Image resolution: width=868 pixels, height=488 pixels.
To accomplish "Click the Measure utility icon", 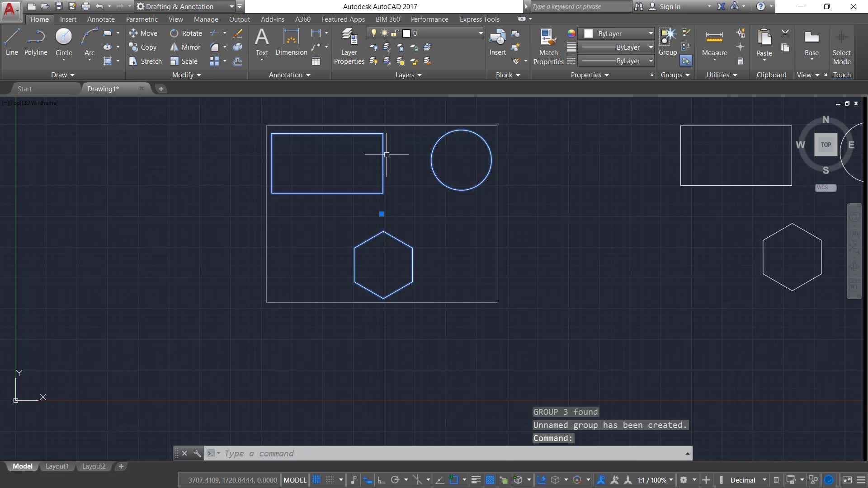I will tap(714, 42).
